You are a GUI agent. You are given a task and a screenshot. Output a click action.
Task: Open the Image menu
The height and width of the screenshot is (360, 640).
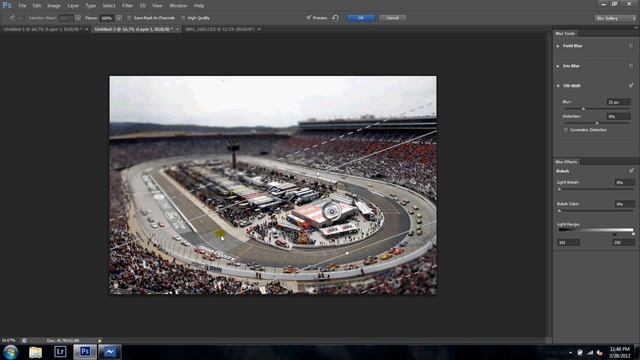tap(54, 6)
